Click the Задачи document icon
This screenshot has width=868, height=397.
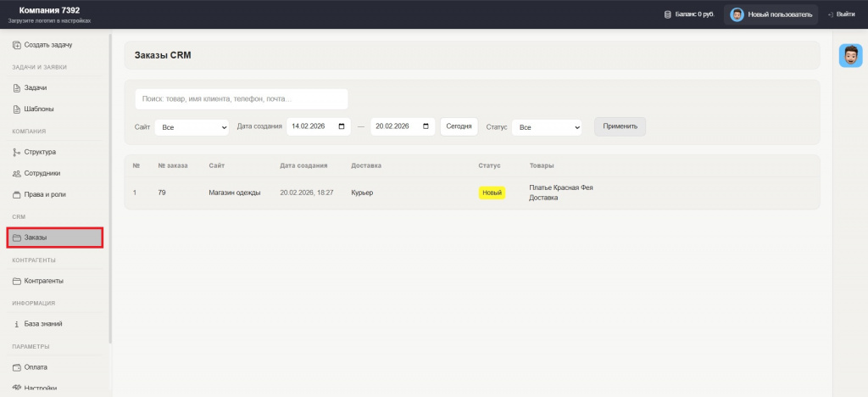(17, 87)
